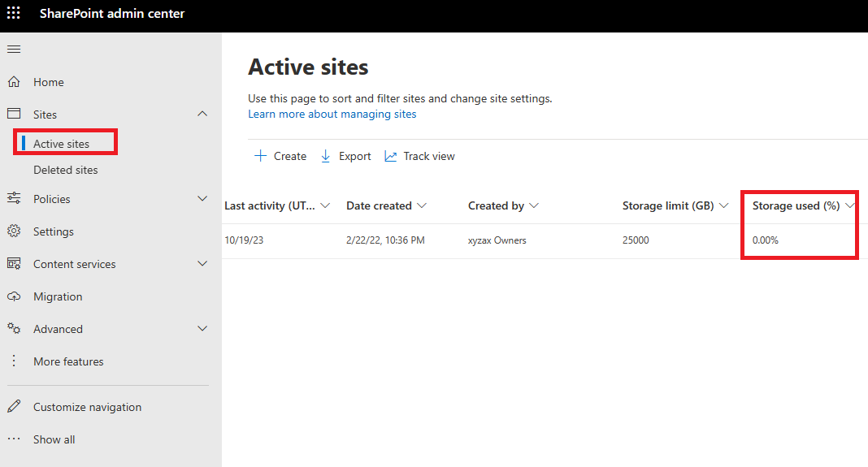Screen dimensions: 868x467
Task: Collapse the Sites section chevron
Action: 202,114
